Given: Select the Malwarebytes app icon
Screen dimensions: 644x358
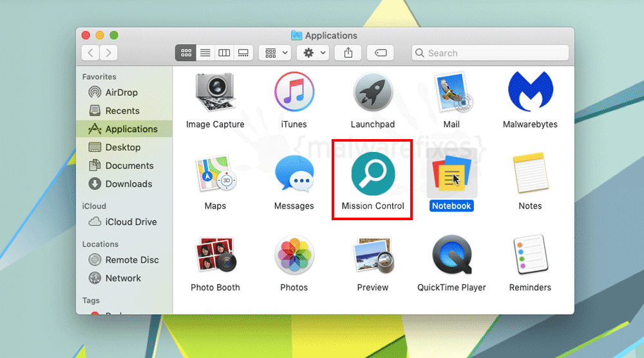Looking at the screenshot, I should pos(530,91).
